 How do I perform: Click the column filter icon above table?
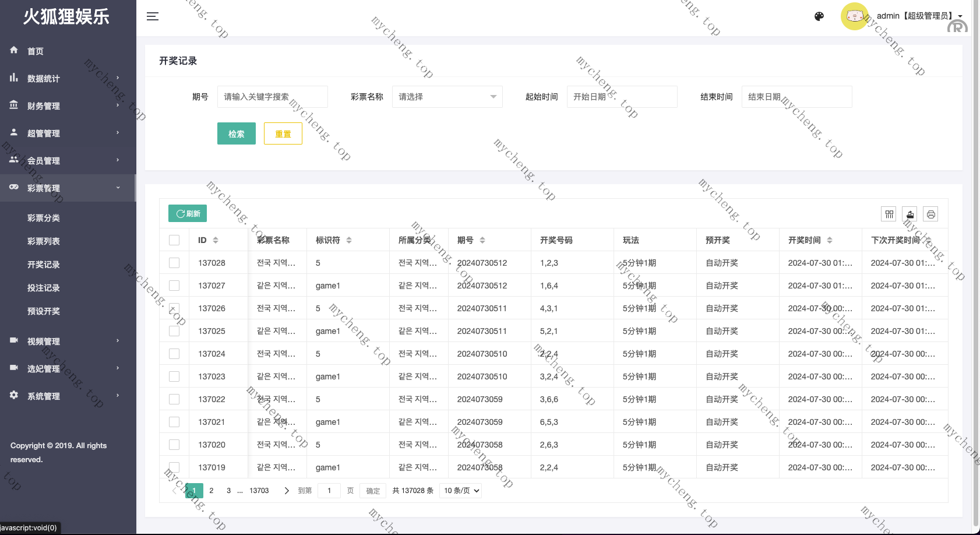(x=889, y=214)
